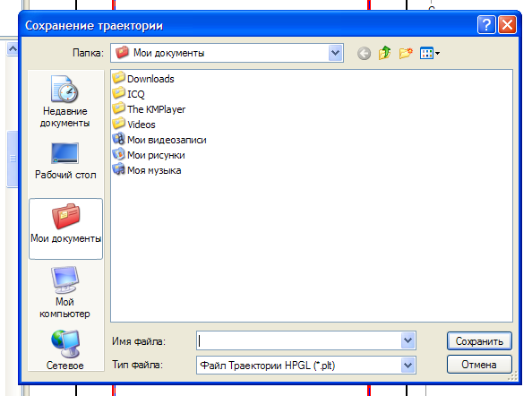Open the view menu icon
The image size is (532, 396).
pyautogui.click(x=430, y=53)
